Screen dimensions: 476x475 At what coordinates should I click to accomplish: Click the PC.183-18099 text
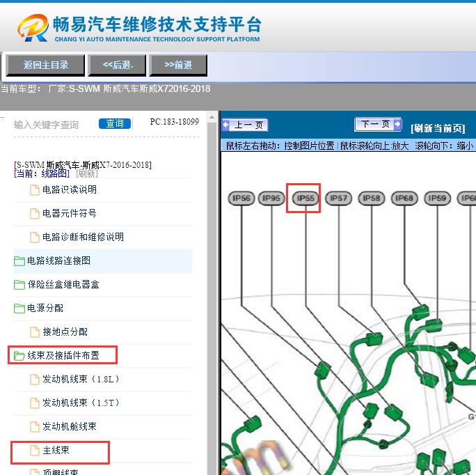(175, 122)
